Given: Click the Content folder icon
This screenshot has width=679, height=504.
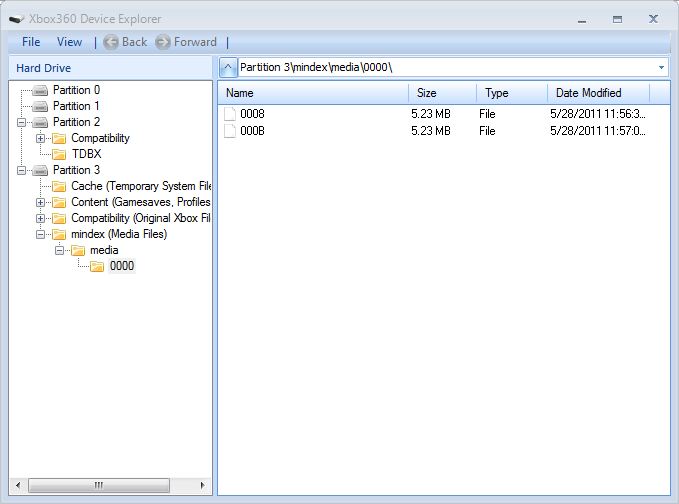Looking at the screenshot, I should pos(59,202).
